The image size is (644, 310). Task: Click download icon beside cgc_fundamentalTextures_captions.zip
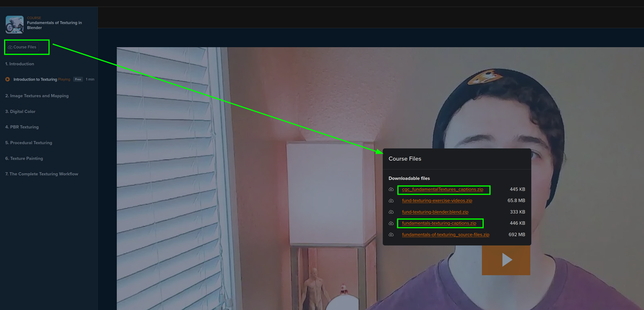pyautogui.click(x=391, y=190)
